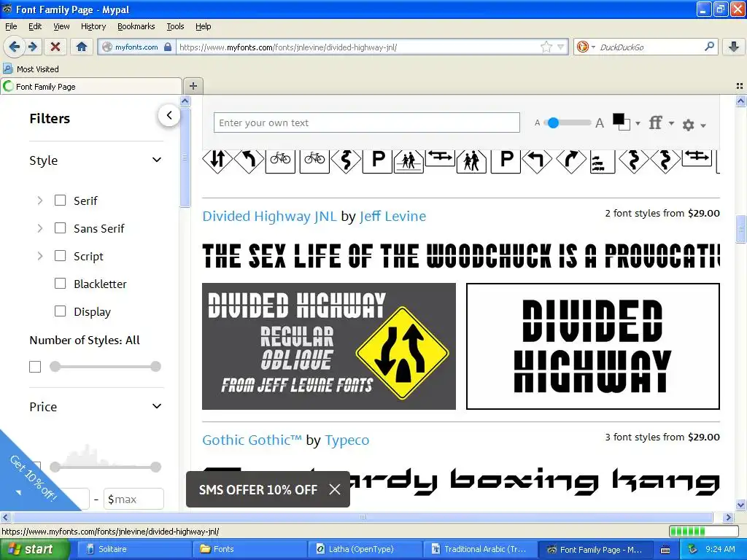747x560 pixels.
Task: Toggle the Number of Styles checkbox
Action: pos(35,367)
